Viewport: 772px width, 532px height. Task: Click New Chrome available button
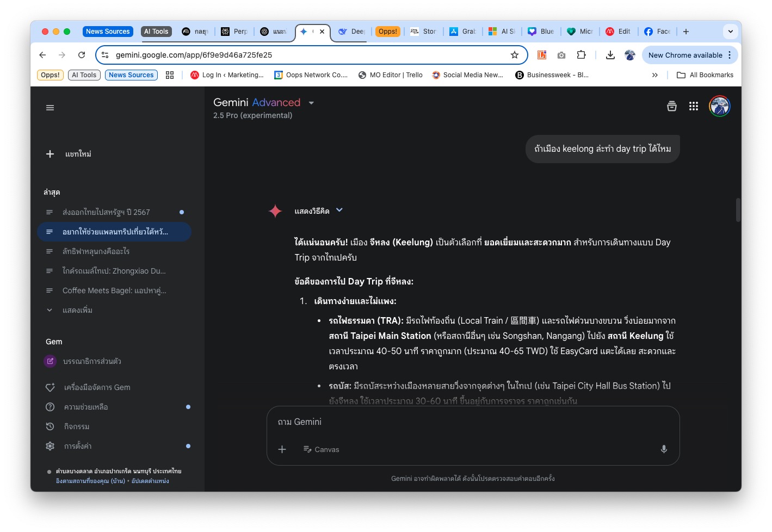(x=685, y=55)
